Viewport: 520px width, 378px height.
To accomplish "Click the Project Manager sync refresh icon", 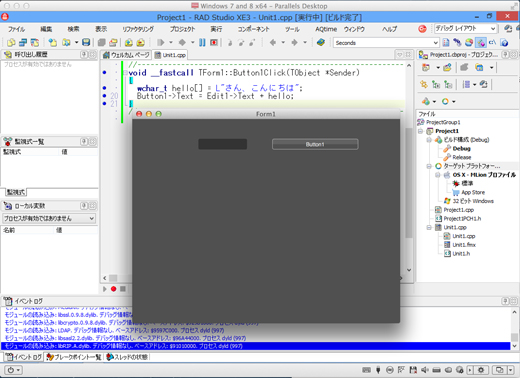I will (x=484, y=84).
